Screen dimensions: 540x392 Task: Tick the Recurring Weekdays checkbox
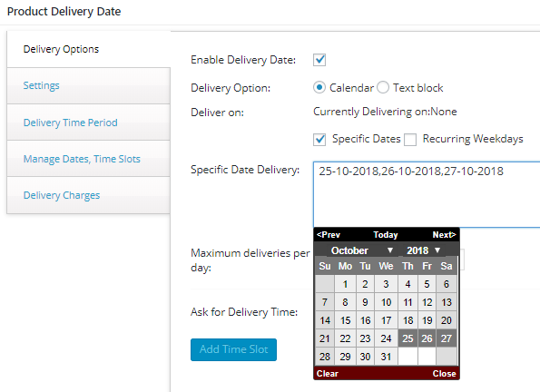coord(410,140)
